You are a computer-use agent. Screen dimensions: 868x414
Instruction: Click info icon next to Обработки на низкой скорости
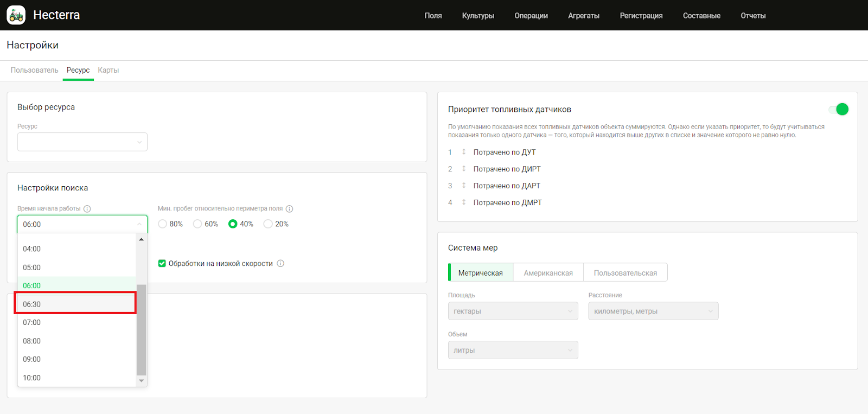(280, 264)
